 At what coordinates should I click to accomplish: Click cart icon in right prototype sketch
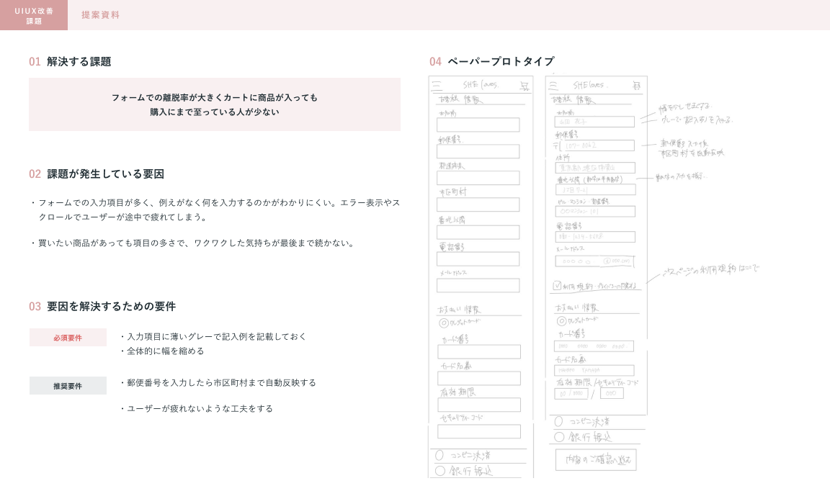pos(636,86)
